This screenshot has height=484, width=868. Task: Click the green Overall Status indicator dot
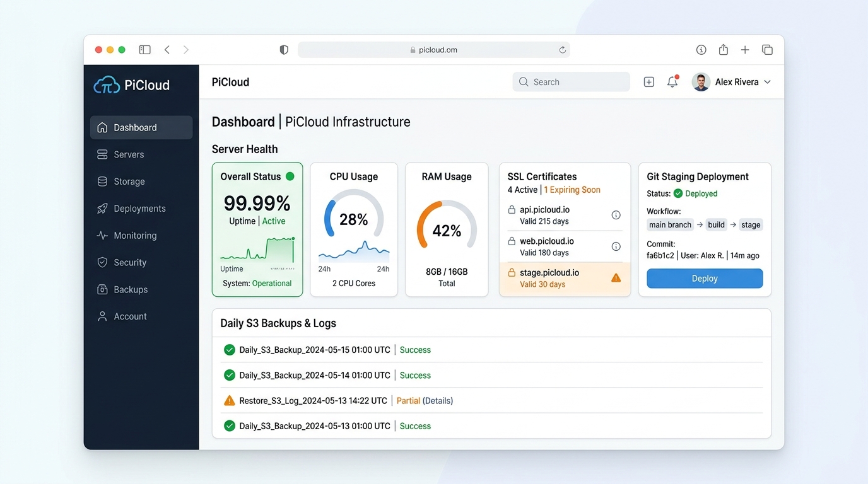point(290,176)
